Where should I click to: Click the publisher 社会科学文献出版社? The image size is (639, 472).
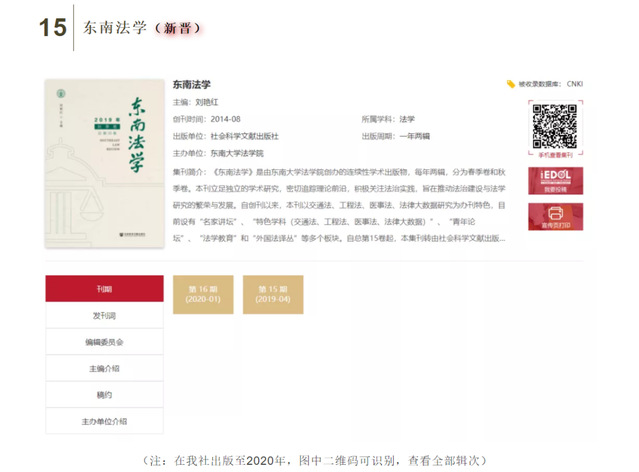[244, 136]
